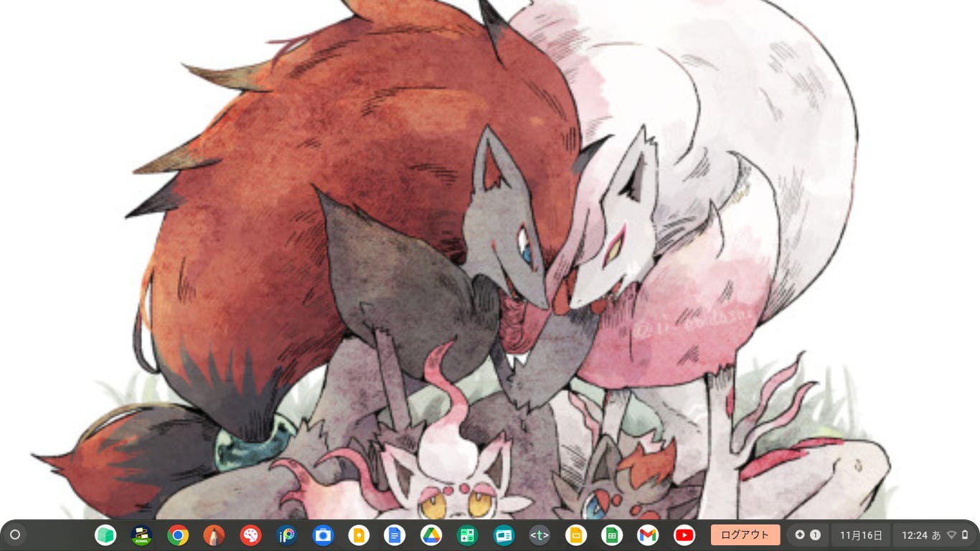The width and height of the screenshot is (980, 551).
Task: Open Google Keep notes
Action: [359, 535]
